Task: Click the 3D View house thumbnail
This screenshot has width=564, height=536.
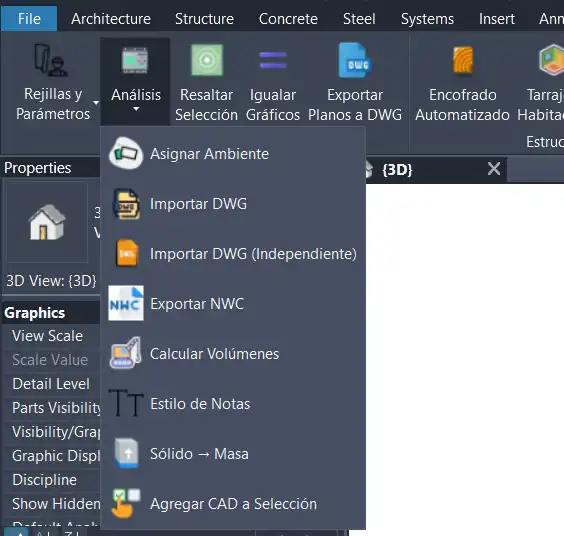Action: coord(47,222)
